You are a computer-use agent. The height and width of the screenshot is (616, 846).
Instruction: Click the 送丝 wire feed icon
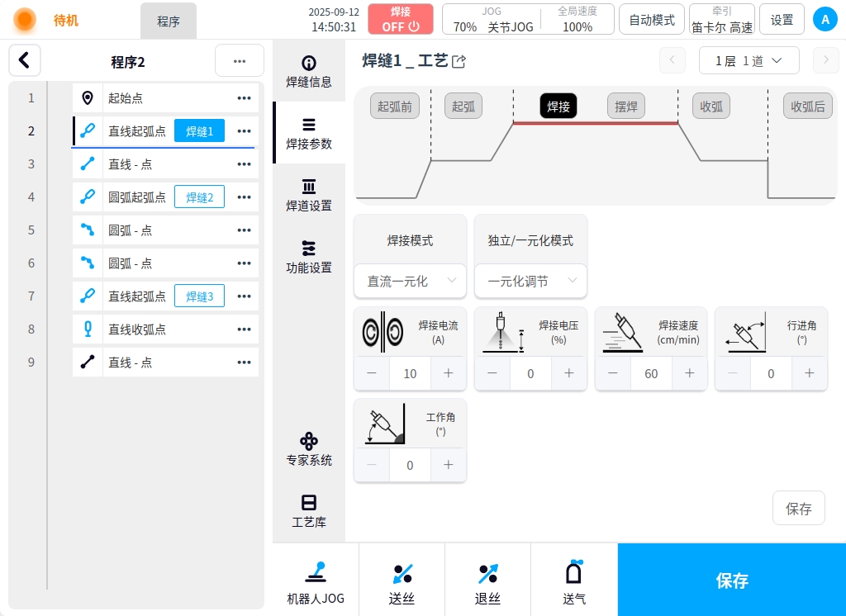click(x=402, y=580)
